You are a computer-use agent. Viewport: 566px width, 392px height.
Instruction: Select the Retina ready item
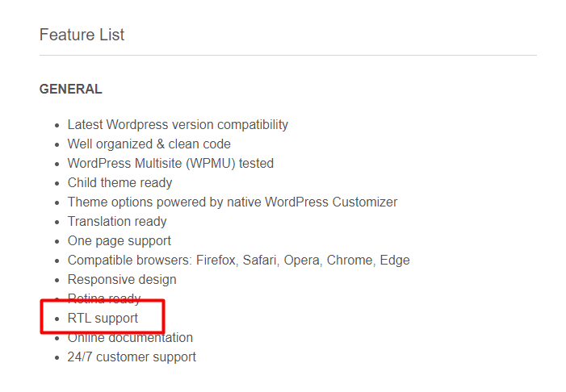point(104,299)
